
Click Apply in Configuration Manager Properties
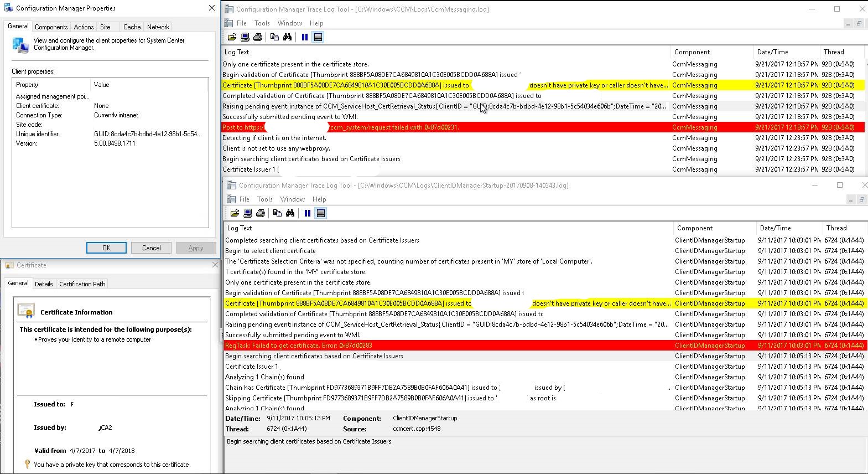point(196,248)
